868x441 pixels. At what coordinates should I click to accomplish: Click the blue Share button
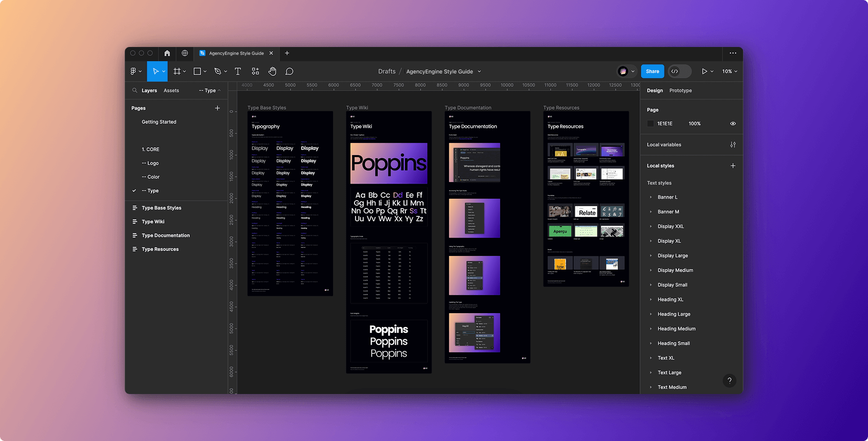tap(652, 71)
